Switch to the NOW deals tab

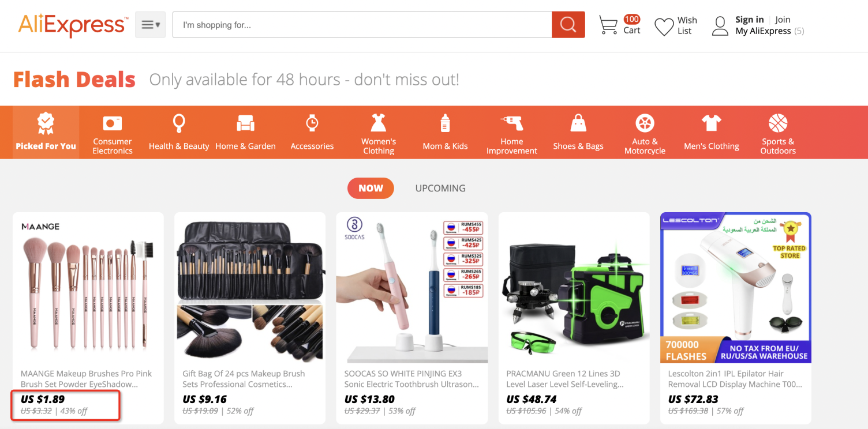[371, 188]
